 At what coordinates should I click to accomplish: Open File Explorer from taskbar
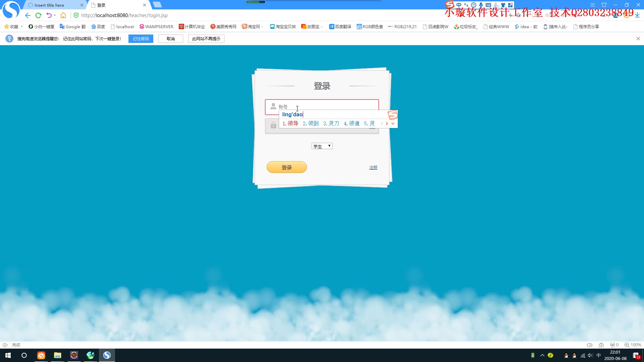pos(58,355)
